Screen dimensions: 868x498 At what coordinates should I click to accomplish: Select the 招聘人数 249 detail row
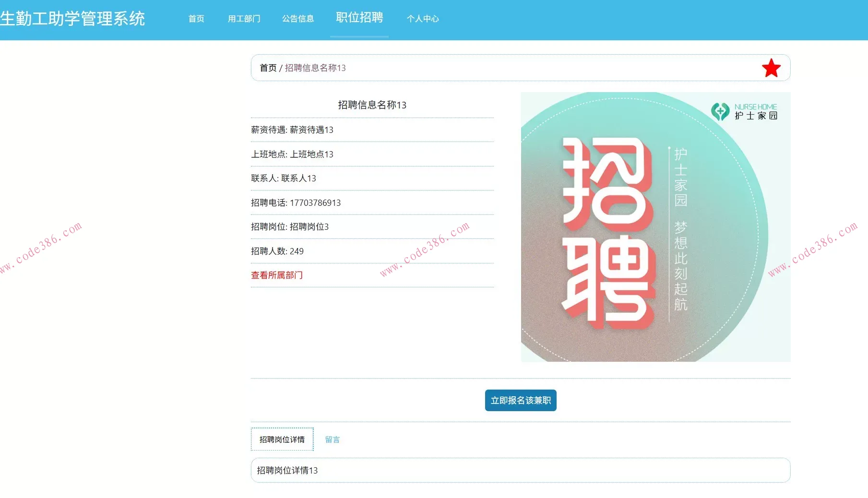coord(277,251)
